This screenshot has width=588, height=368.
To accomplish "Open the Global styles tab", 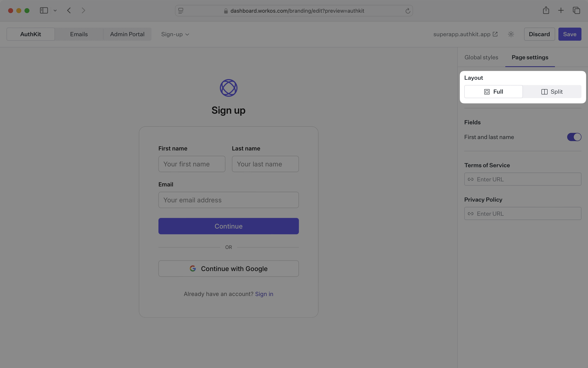I will [481, 57].
